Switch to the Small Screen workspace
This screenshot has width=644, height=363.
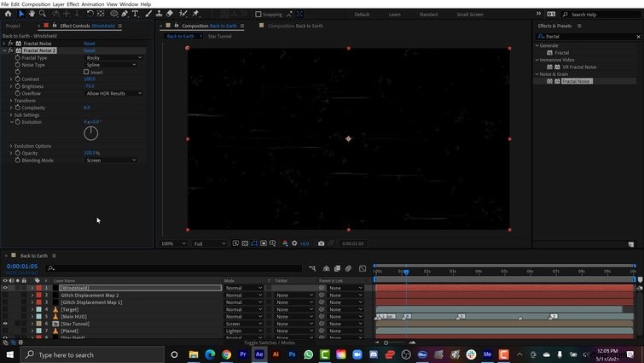click(x=470, y=15)
